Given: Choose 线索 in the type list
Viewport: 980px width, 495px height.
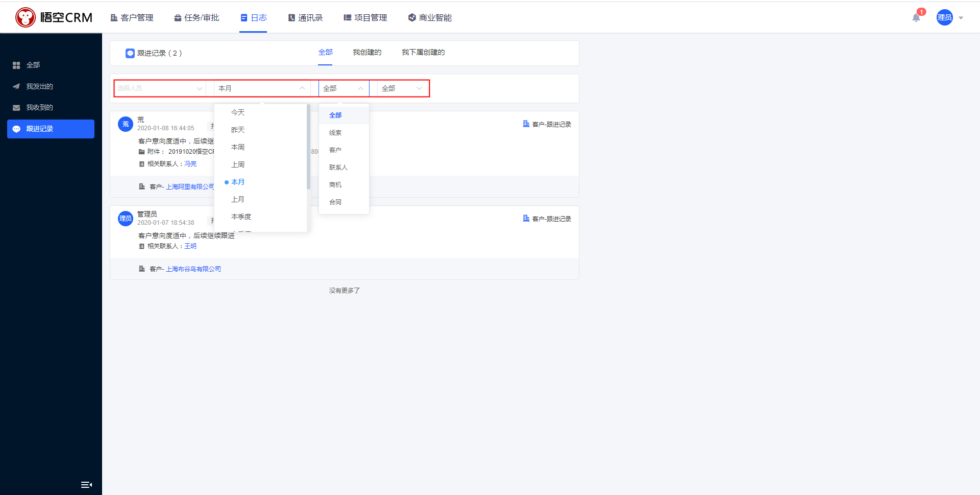Looking at the screenshot, I should pos(344,133).
